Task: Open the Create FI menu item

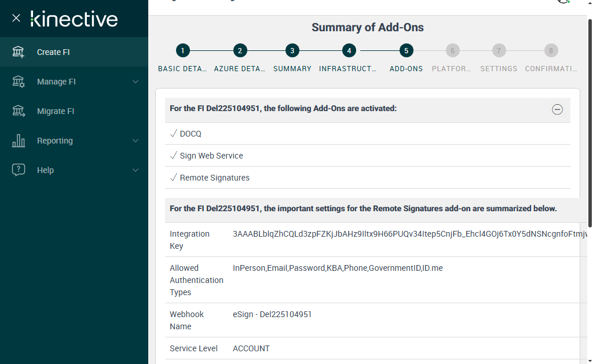Action: point(53,52)
